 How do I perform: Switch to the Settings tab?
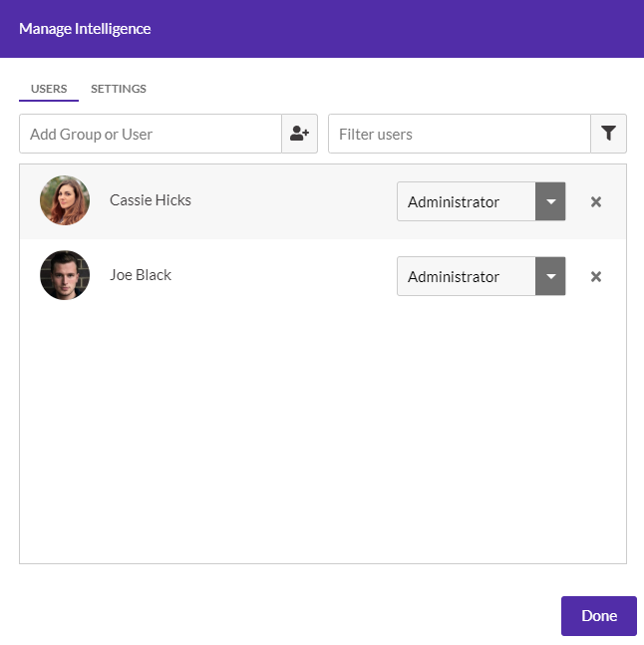tap(119, 89)
